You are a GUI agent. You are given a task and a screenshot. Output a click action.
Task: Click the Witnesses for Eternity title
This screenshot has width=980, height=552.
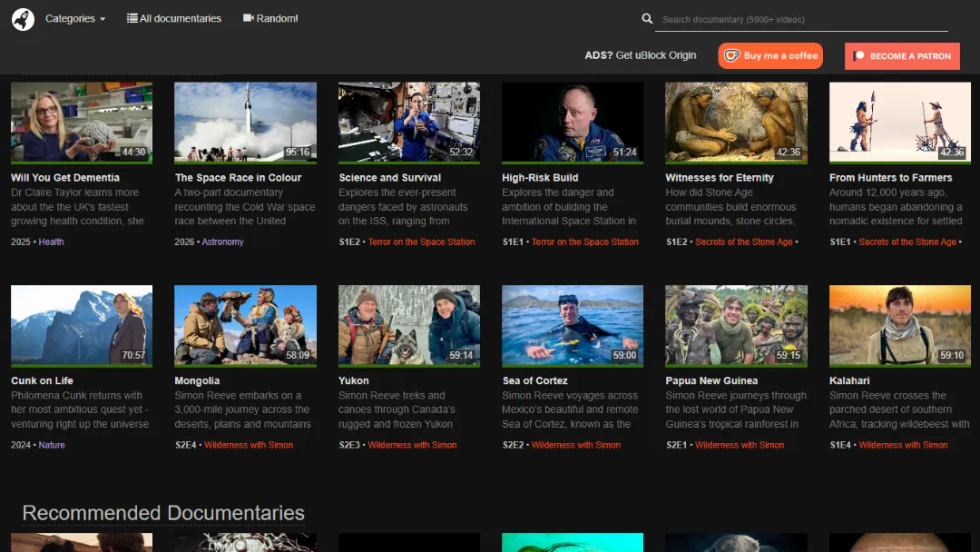coord(720,178)
